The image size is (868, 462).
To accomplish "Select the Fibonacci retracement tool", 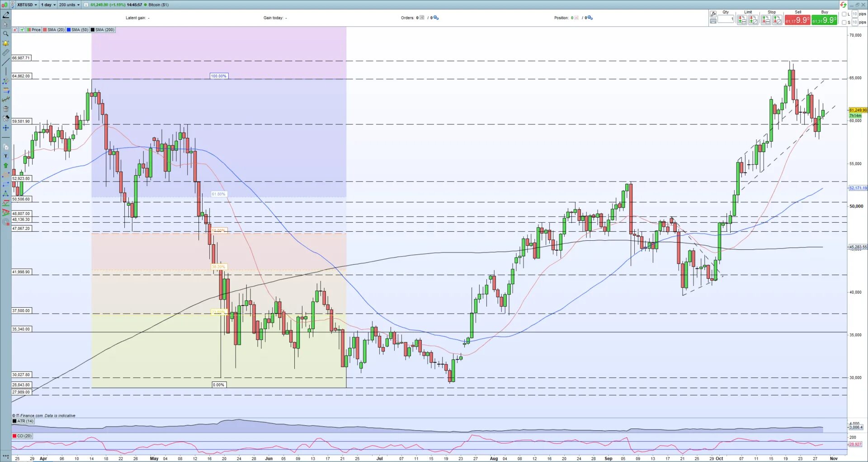I will pyautogui.click(x=6, y=90).
